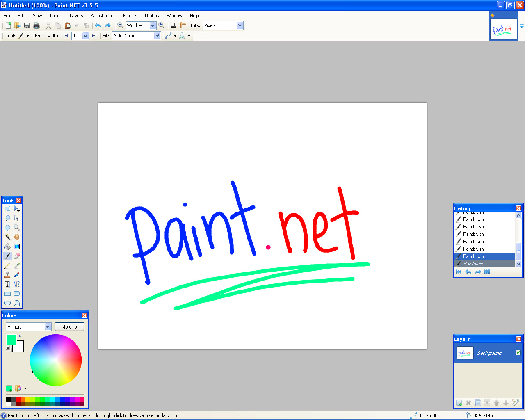Open the Brush width dropdown

(85, 36)
